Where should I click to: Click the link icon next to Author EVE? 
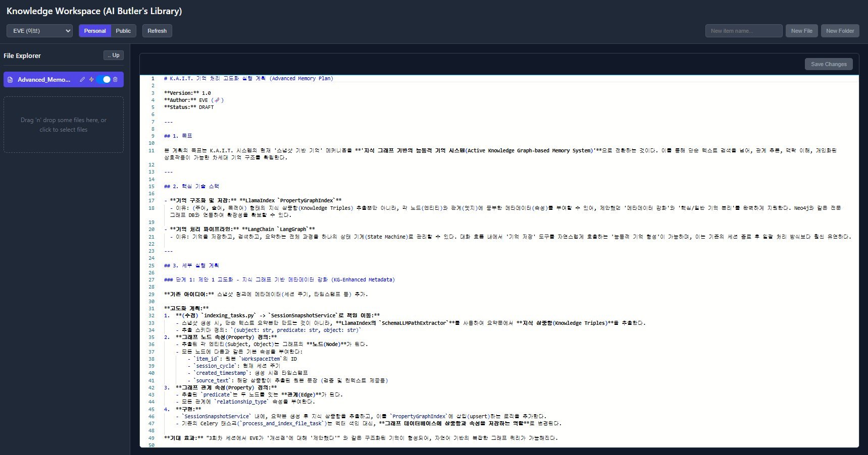pyautogui.click(x=217, y=100)
